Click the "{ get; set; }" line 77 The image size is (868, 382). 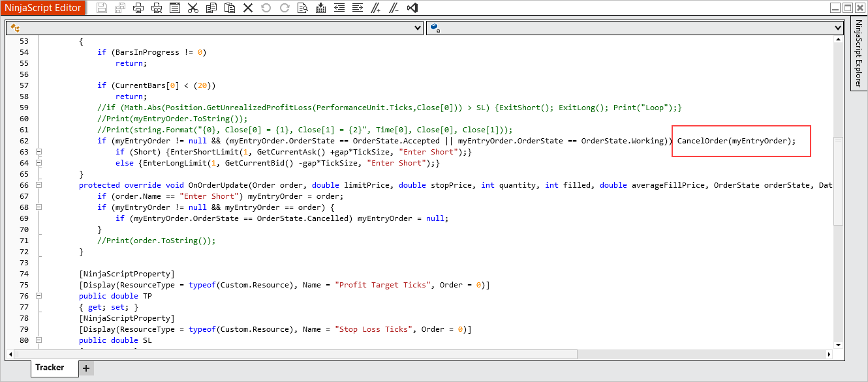(108, 307)
